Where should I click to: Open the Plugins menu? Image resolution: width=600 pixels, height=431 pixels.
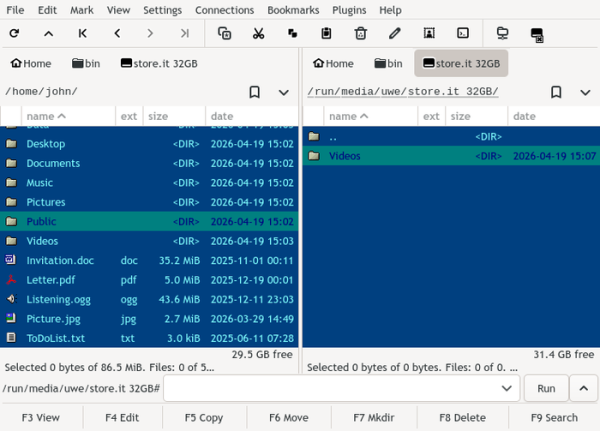click(x=349, y=10)
